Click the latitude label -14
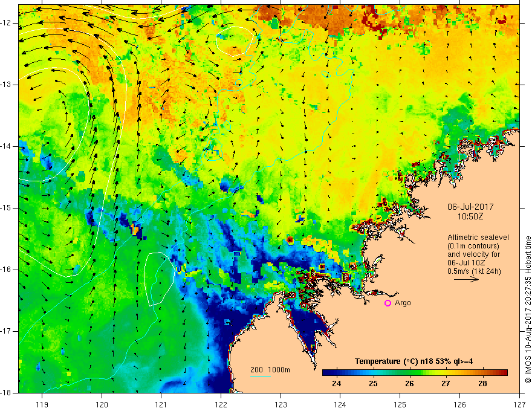The height and width of the screenshot is (411, 532). 6,146
